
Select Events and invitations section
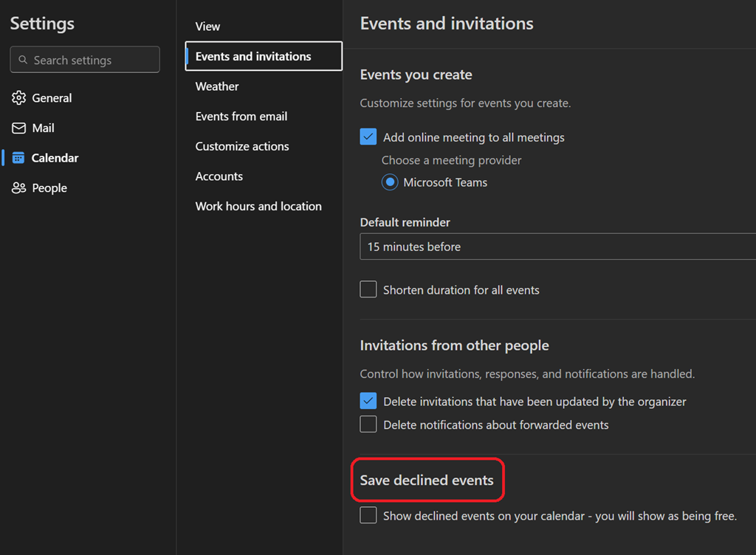click(253, 56)
